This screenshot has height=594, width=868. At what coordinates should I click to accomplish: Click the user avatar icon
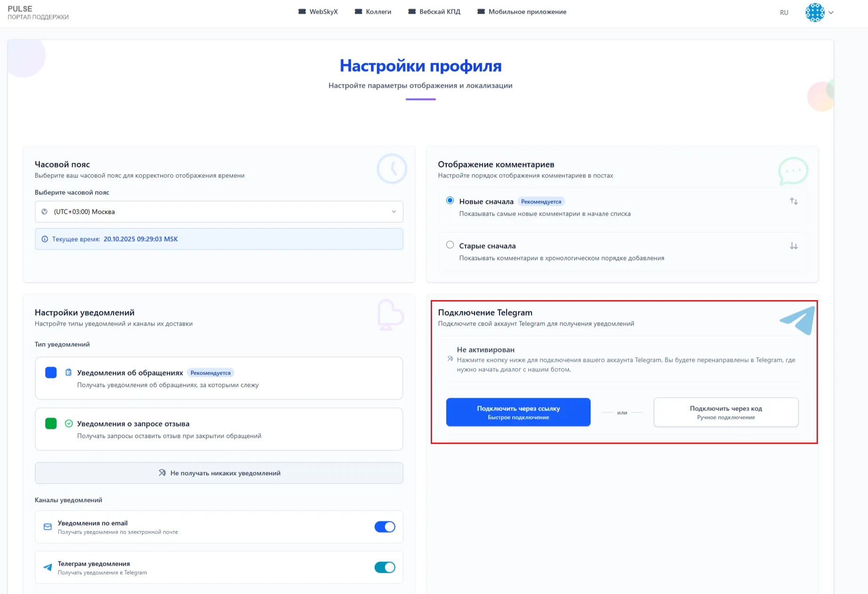pyautogui.click(x=815, y=13)
